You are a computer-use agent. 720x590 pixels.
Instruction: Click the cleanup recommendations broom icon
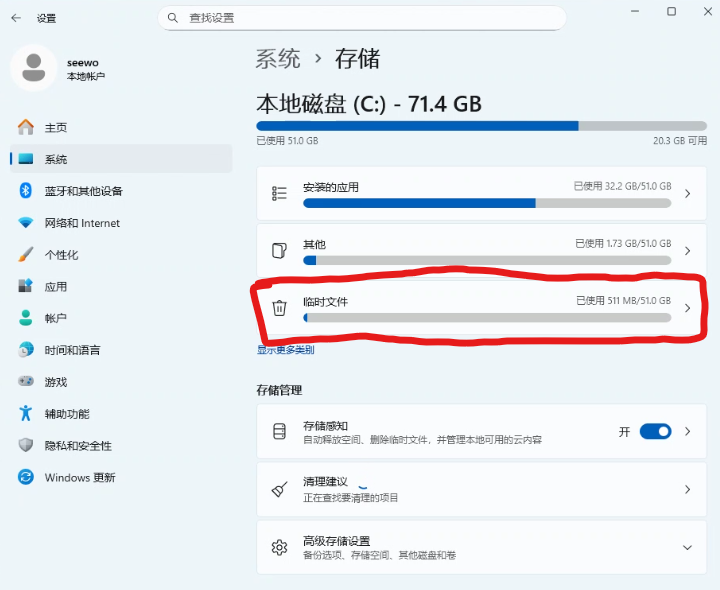279,489
